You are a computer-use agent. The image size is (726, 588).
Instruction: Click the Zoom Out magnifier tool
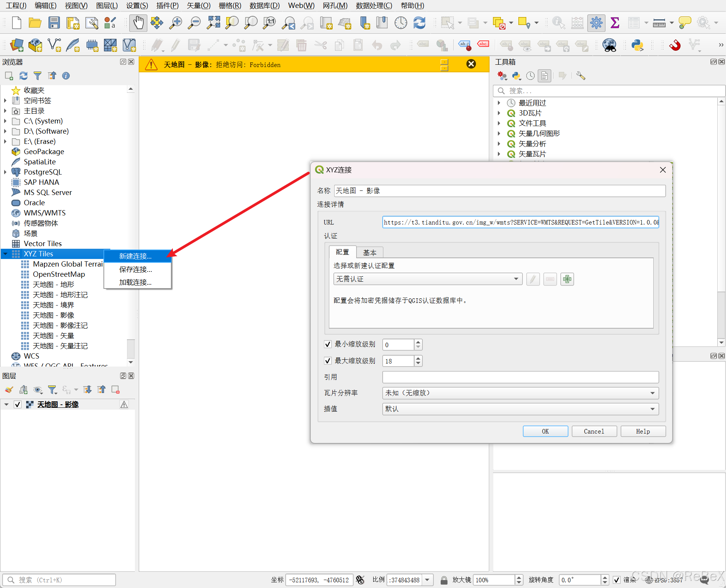coord(194,23)
